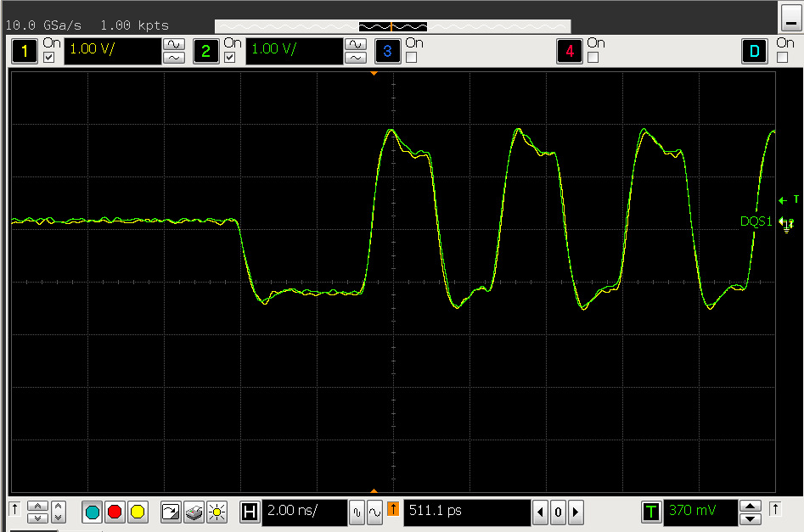
Task: Open channel 3 setup via blue 3 button
Action: pyautogui.click(x=388, y=51)
